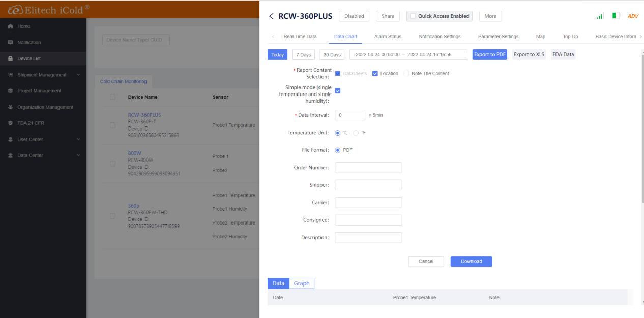This screenshot has height=318, width=644.
Task: Click the Project Management icon
Action: tap(10, 91)
